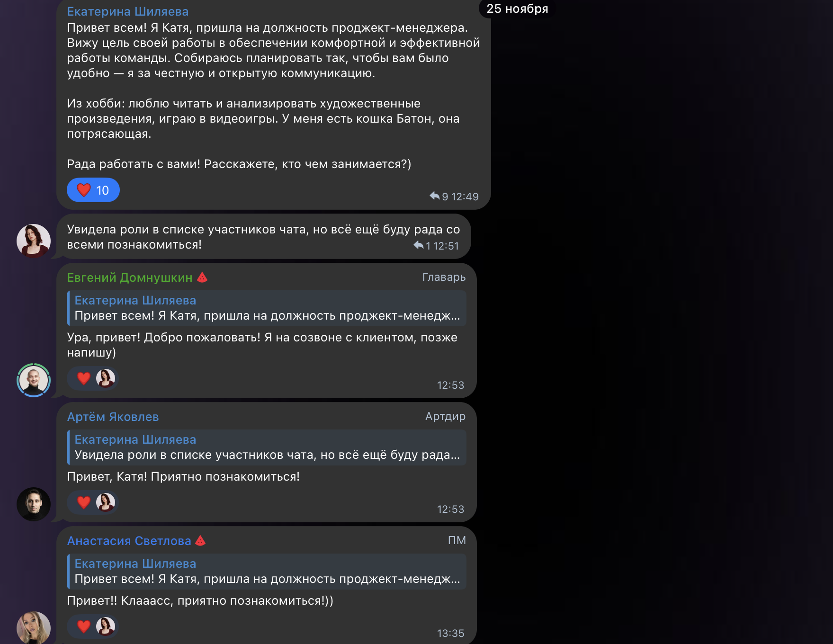
Task: Open Евгений Домнушкин's avatar with story ring
Action: 34,380
